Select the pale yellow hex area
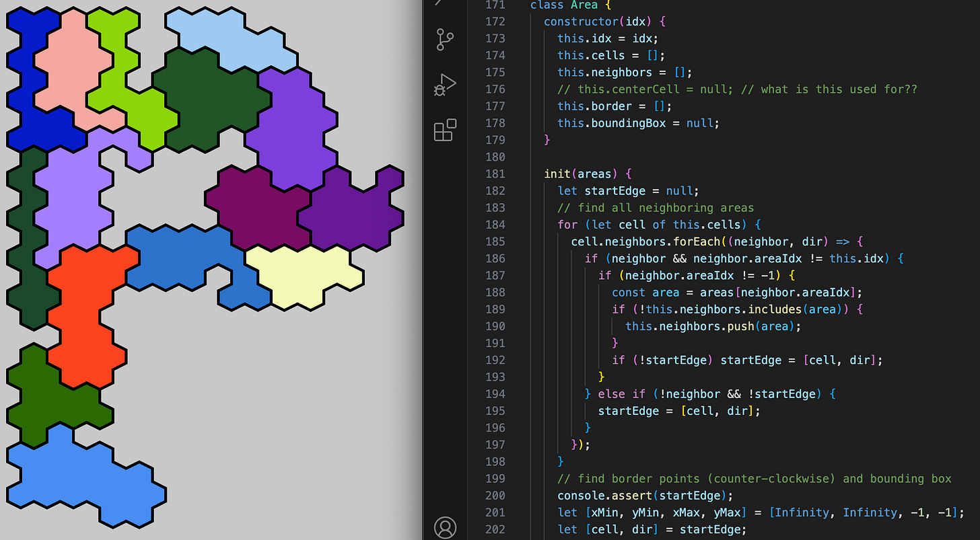 pyautogui.click(x=303, y=276)
